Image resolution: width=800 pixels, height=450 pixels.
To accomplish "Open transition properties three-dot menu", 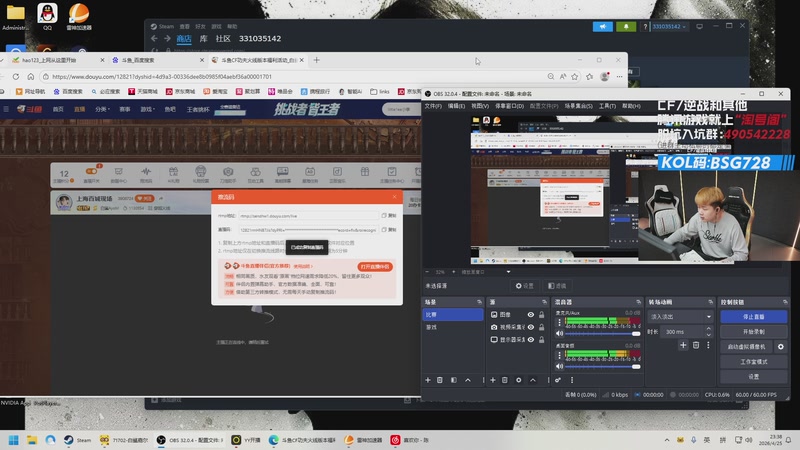I will [708, 345].
